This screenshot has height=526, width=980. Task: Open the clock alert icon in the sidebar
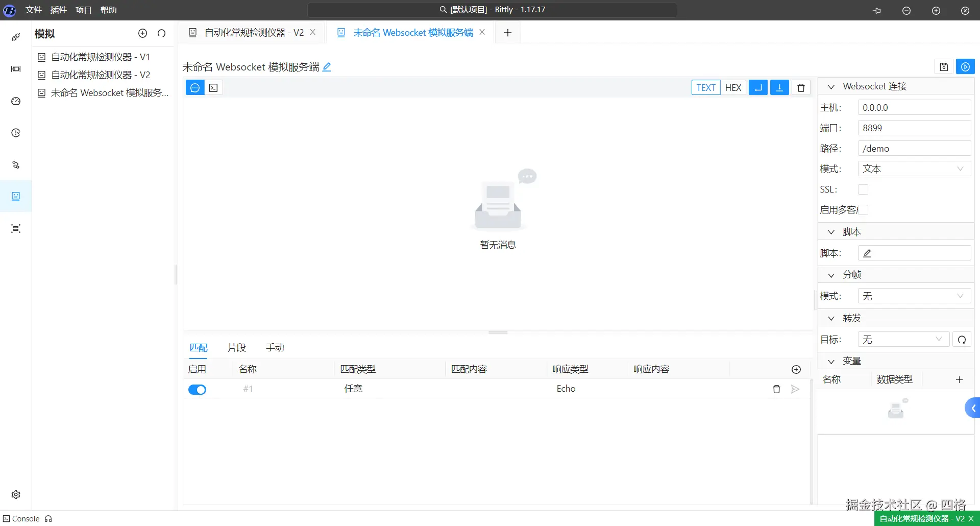tap(16, 133)
